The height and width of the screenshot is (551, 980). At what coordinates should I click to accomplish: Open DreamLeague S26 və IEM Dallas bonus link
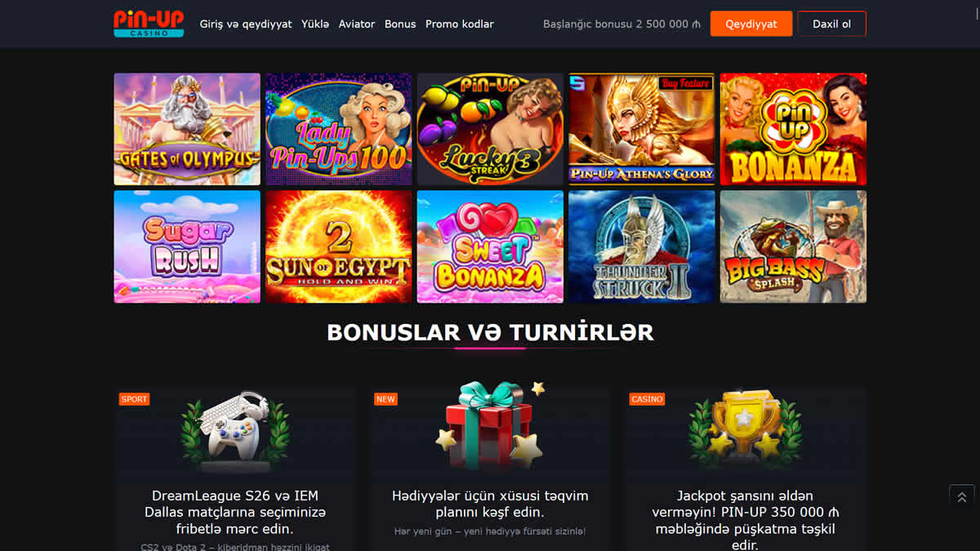click(235, 512)
